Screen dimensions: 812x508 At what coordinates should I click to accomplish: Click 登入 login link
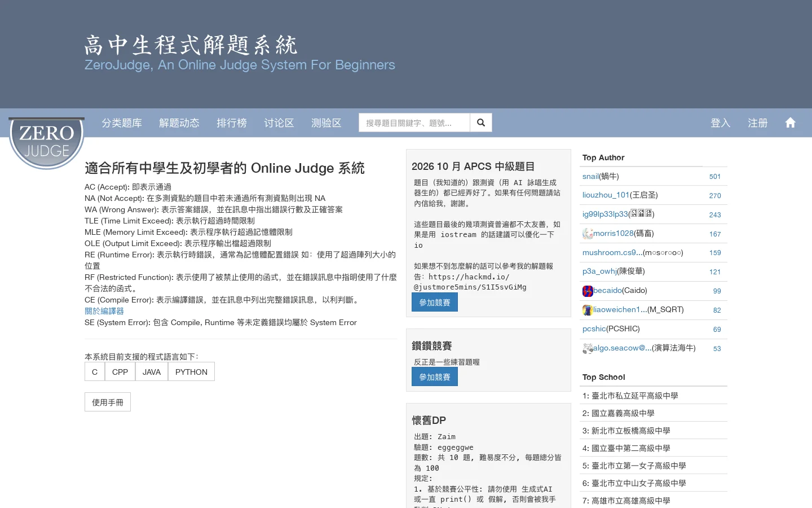(x=721, y=123)
